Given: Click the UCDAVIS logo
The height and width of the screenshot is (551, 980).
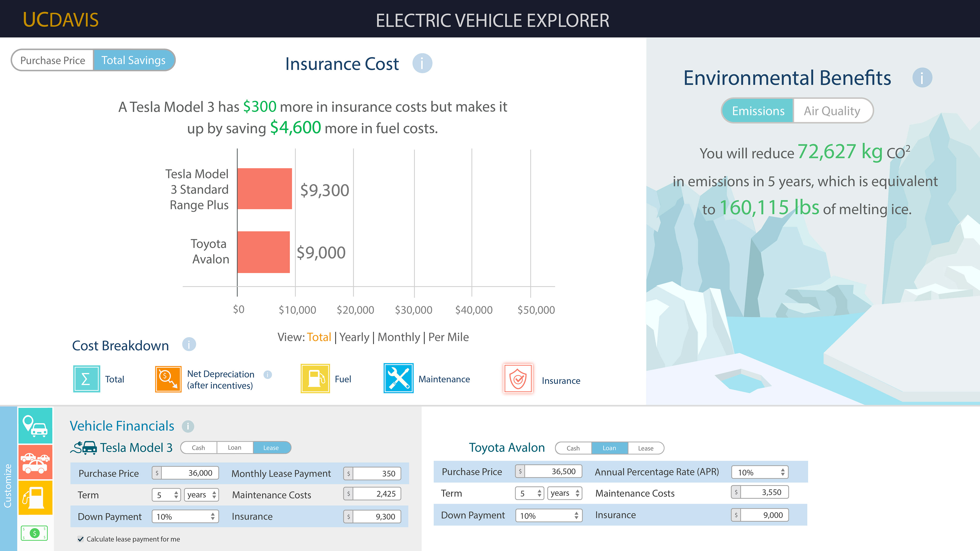Looking at the screenshot, I should tap(60, 20).
